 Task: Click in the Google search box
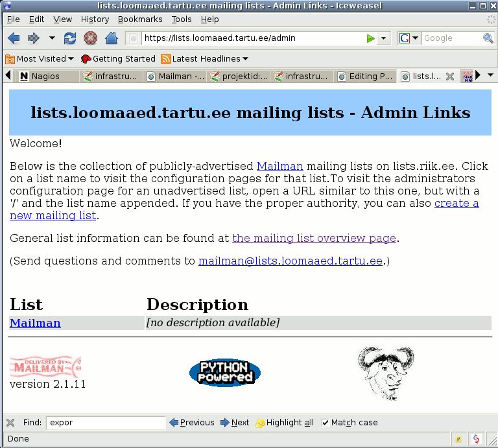[x=452, y=38]
